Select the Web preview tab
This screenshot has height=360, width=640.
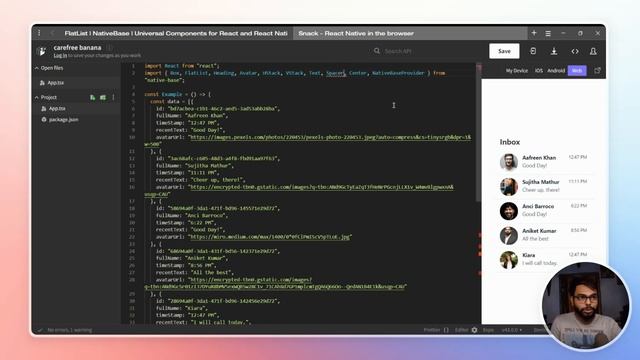pyautogui.click(x=577, y=71)
